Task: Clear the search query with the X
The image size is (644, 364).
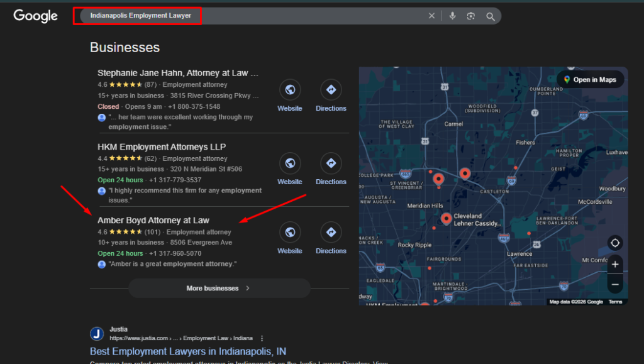Action: coord(431,16)
